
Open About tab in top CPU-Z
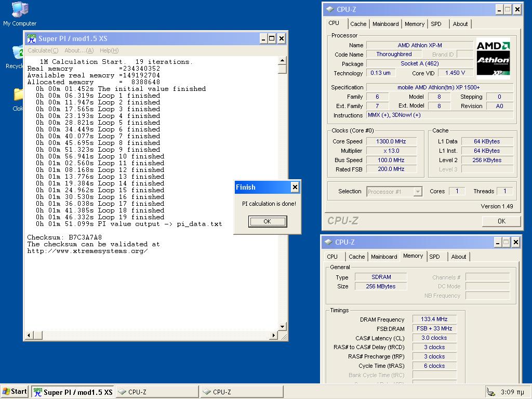pos(460,24)
